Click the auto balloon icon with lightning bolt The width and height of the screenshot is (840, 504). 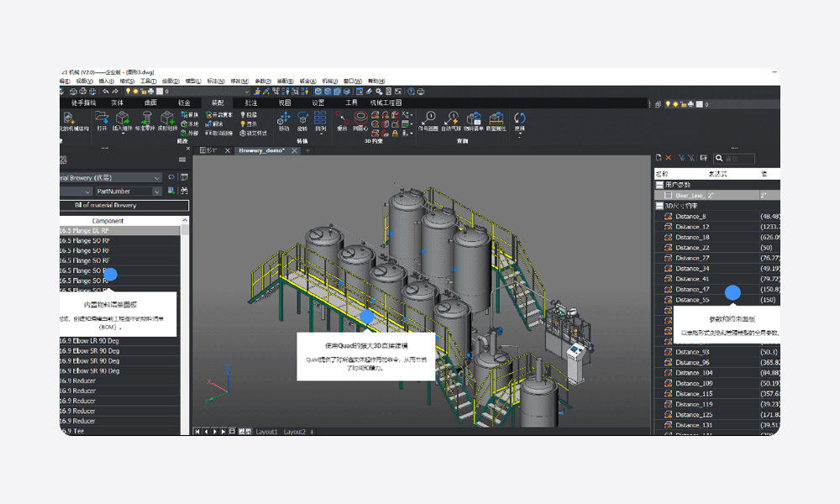tap(451, 118)
